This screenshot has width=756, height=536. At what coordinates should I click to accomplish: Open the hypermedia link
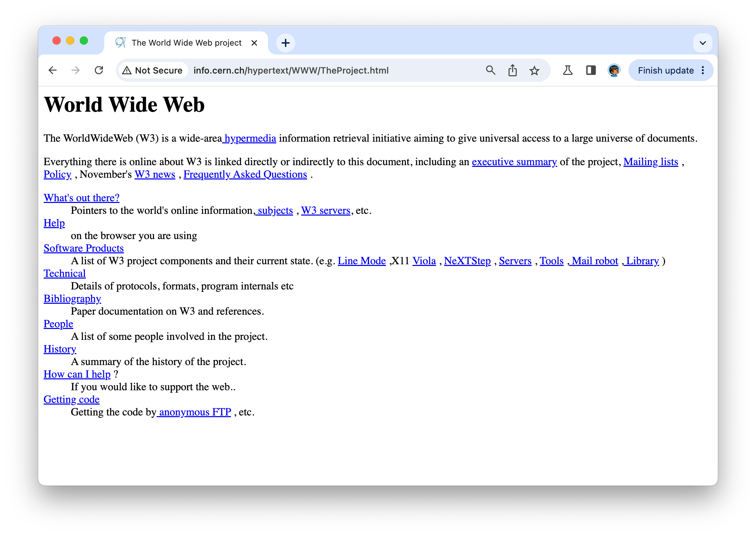point(250,138)
